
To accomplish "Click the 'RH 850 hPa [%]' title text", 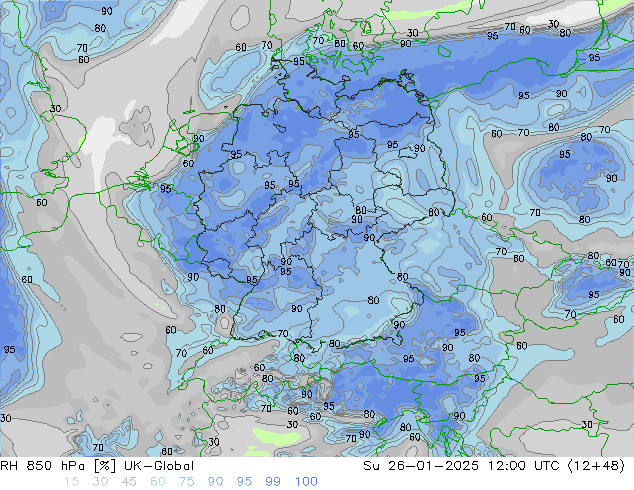I will tap(58, 466).
